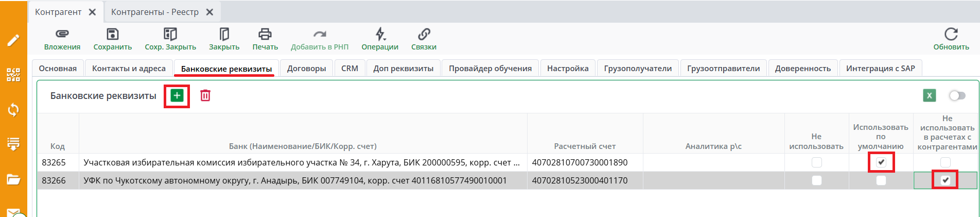Switch to Контрагенты - Реестр document tab
This screenshot has width=980, height=217.
coord(155,12)
